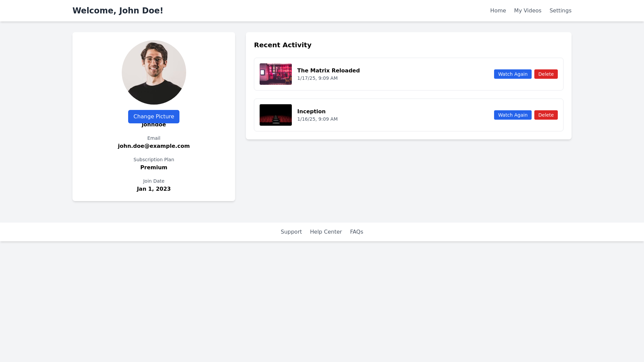
Task: Click John Doe's profile photo
Action: [x=154, y=72]
